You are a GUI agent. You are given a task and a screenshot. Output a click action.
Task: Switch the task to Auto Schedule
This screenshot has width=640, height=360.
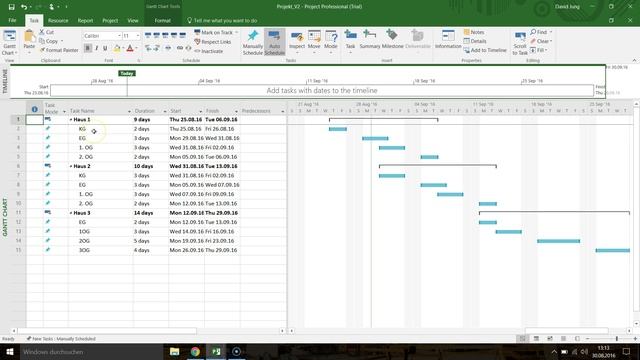(x=274, y=42)
